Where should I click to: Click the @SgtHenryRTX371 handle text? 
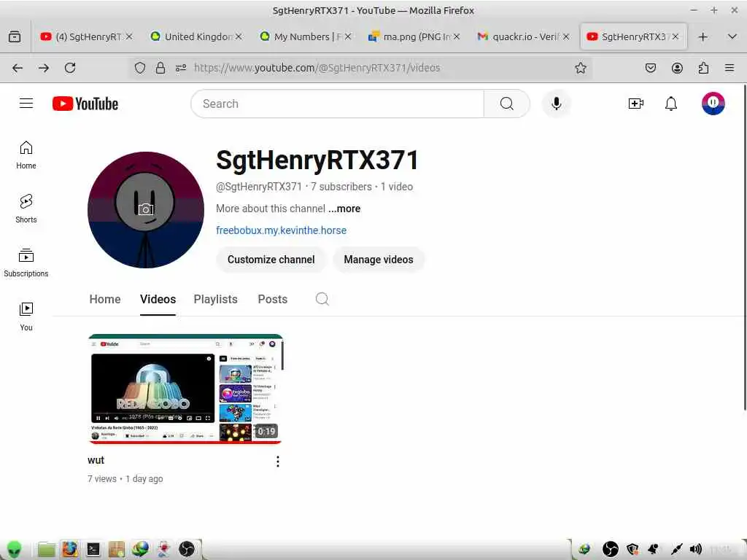[259, 187]
